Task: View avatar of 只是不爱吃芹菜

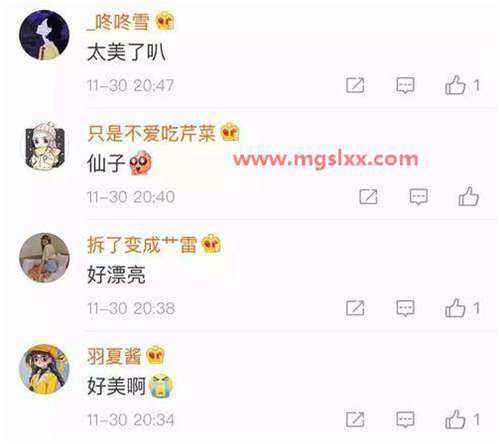Action: tap(44, 146)
